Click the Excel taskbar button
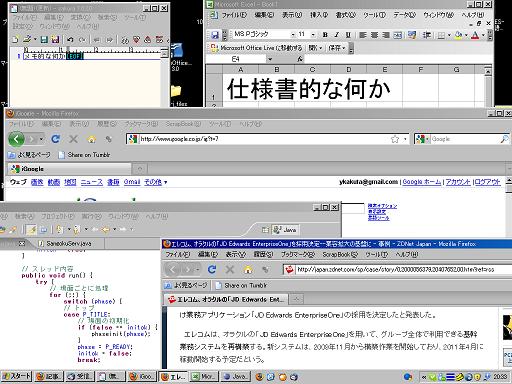This screenshot has height=384, width=512. pyautogui.click(x=205, y=377)
